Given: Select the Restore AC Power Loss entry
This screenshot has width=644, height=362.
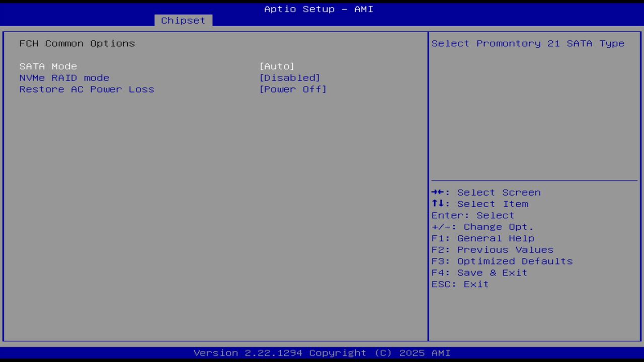Looking at the screenshot, I should pyautogui.click(x=87, y=89).
